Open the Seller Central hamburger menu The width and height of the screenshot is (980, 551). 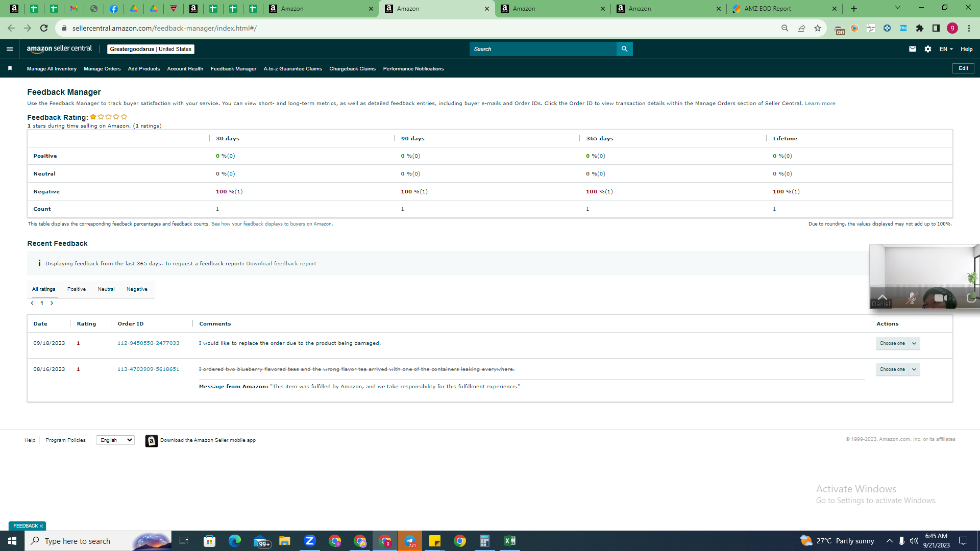pyautogui.click(x=9, y=49)
